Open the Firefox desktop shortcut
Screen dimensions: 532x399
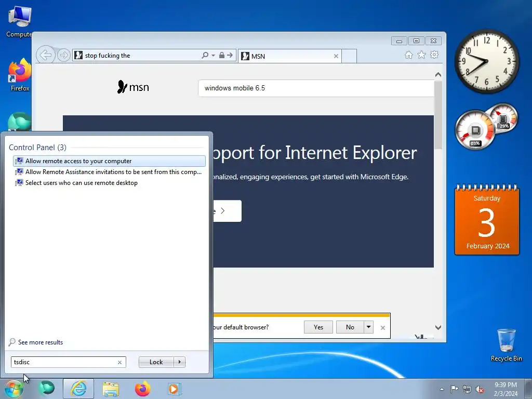(x=20, y=75)
